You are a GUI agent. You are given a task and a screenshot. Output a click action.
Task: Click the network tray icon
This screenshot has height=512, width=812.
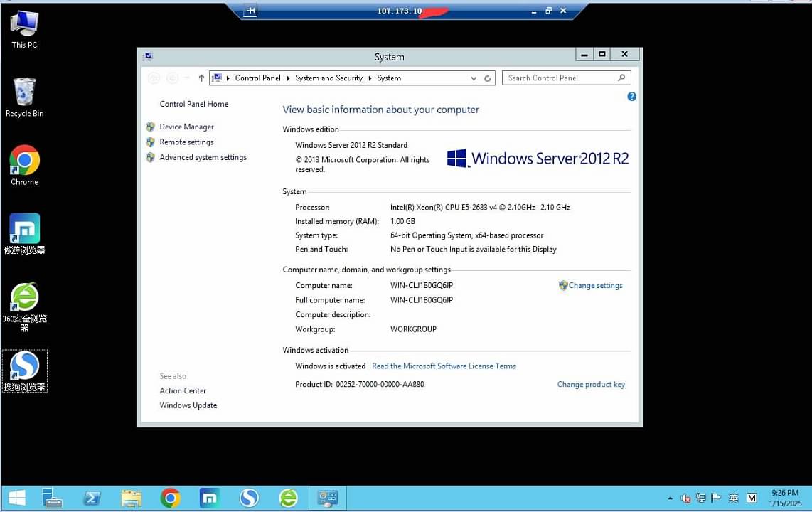point(701,498)
